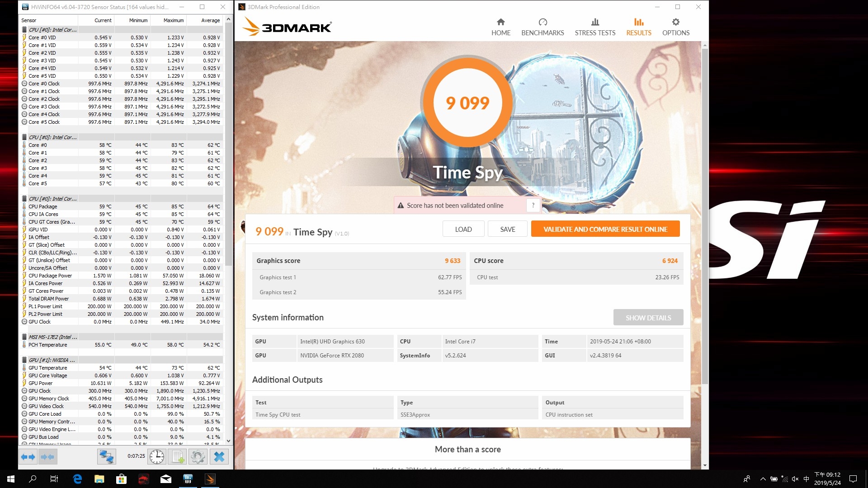Click CPU score 6 924 value
This screenshot has height=488, width=868.
(670, 261)
